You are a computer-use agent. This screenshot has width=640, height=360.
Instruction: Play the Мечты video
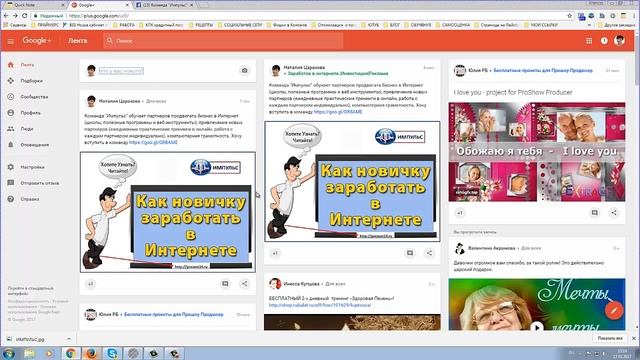(x=537, y=327)
